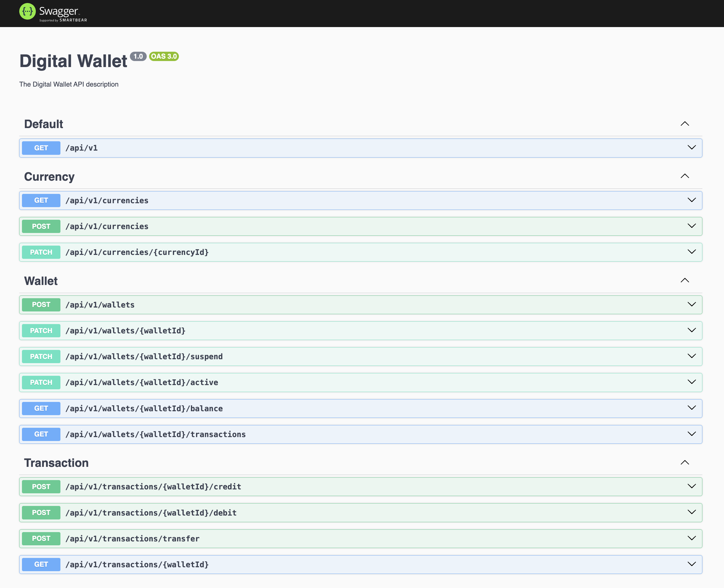
Task: Collapse the Transaction section chevron
Action: coord(685,463)
